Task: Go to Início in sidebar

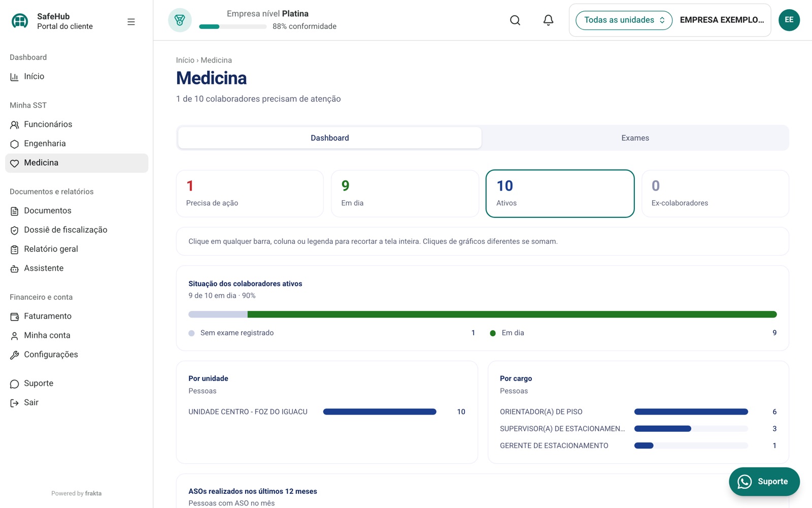Action: tap(77, 77)
